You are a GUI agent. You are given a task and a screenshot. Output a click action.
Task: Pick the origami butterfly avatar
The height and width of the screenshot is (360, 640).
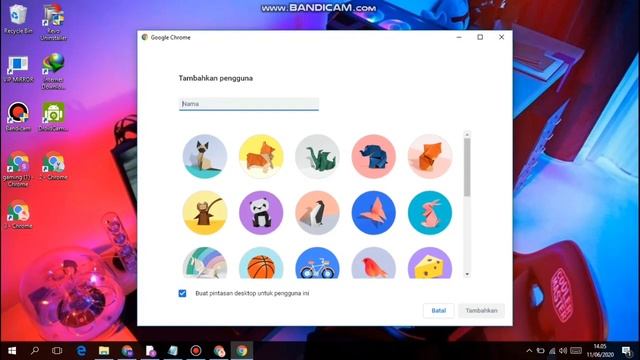tap(373, 213)
